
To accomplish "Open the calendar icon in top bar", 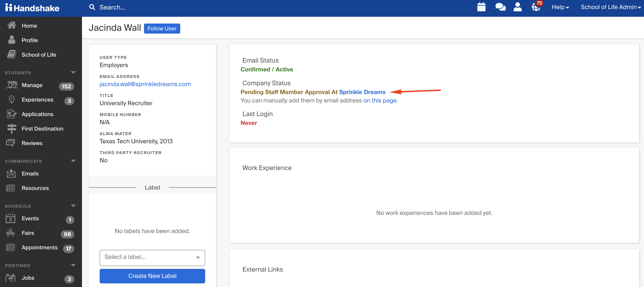I will (481, 7).
